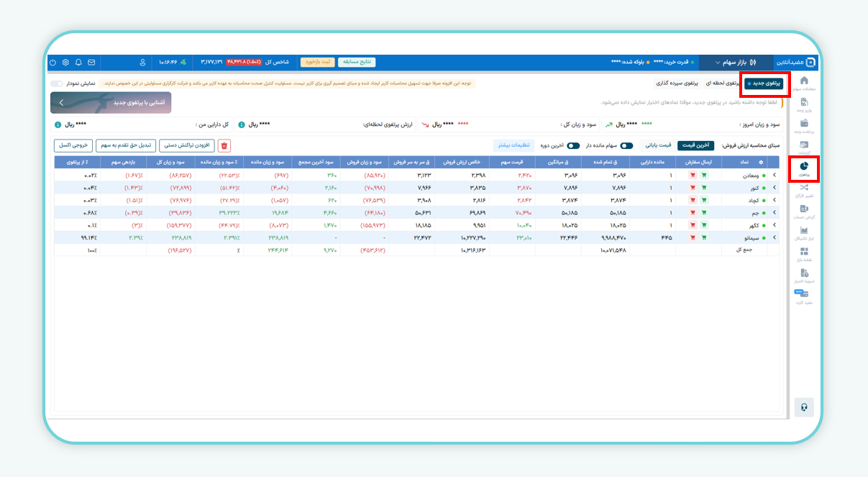The width and height of the screenshot is (868, 477).
Task: Toggle the سهام مانده دار switch
Action: [x=626, y=145]
